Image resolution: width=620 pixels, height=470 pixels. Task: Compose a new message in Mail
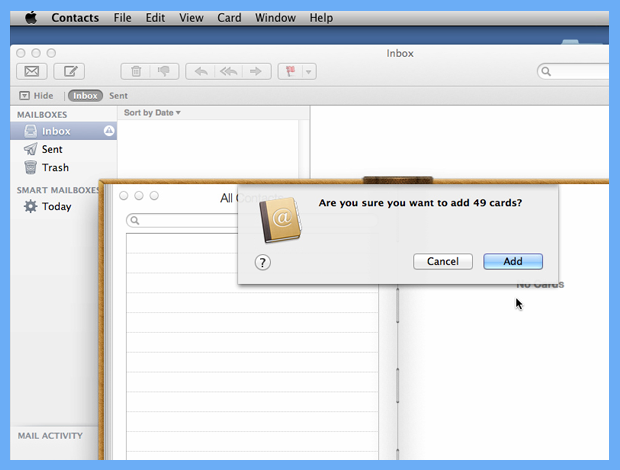[x=69, y=72]
